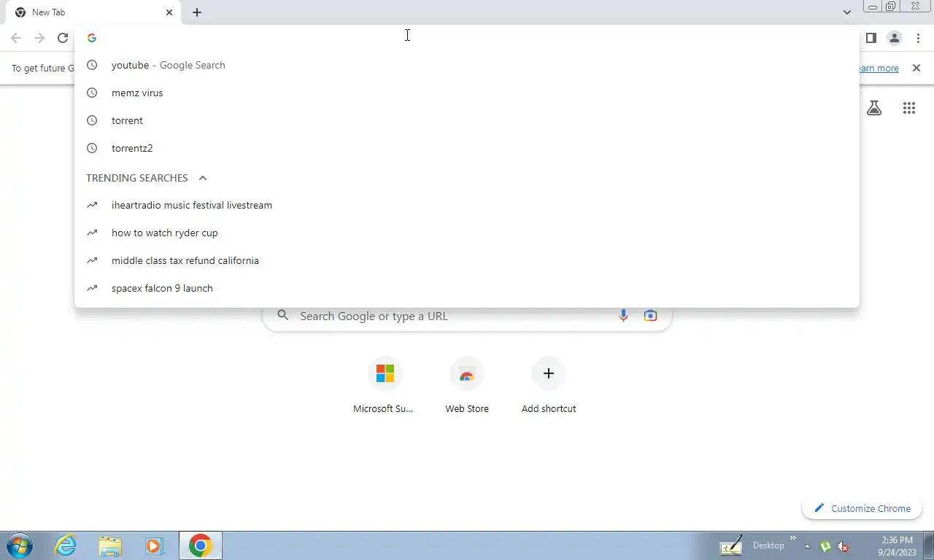934x560 pixels.
Task: Expand the Desktop toolbar chevron
Action: (793, 539)
